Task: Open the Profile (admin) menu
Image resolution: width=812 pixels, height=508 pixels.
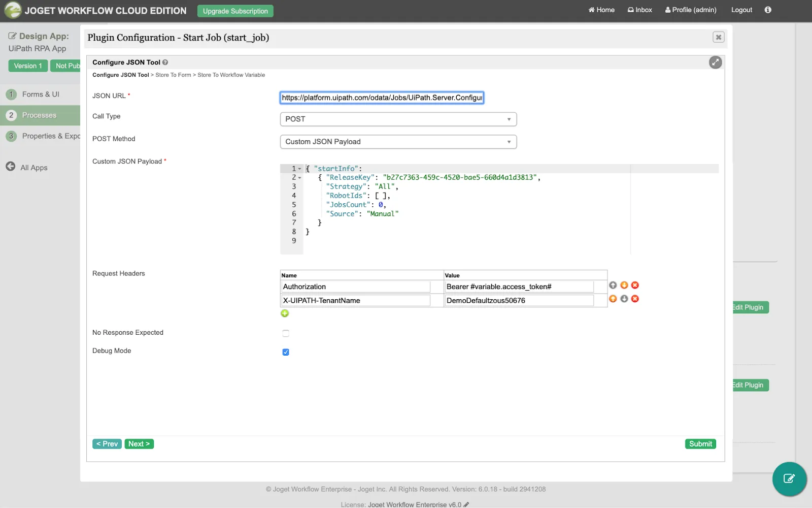Action: (691, 10)
